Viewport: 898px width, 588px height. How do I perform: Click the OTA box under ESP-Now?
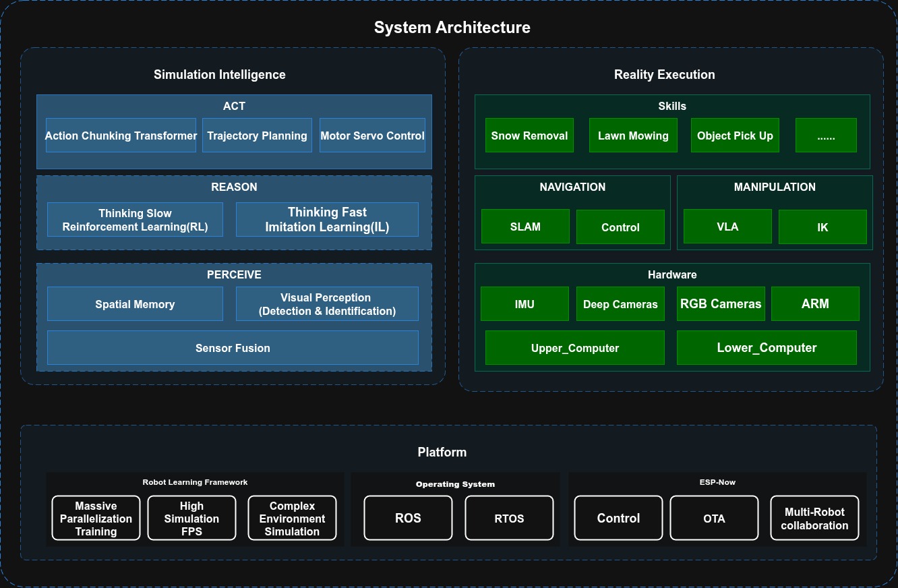[x=714, y=518]
